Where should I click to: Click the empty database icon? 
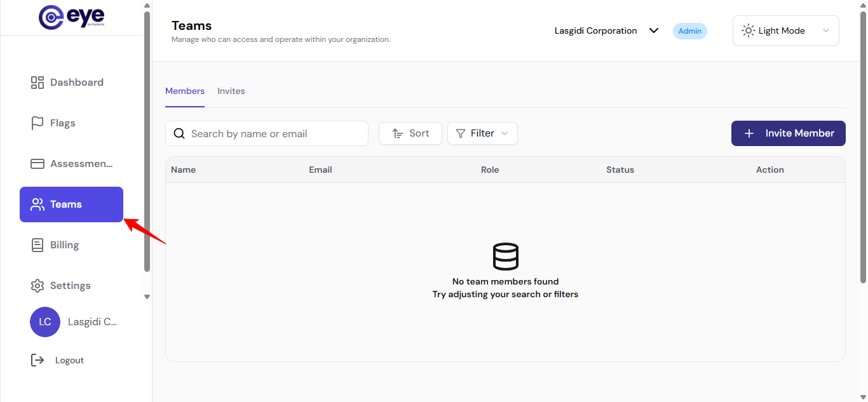[x=506, y=257]
